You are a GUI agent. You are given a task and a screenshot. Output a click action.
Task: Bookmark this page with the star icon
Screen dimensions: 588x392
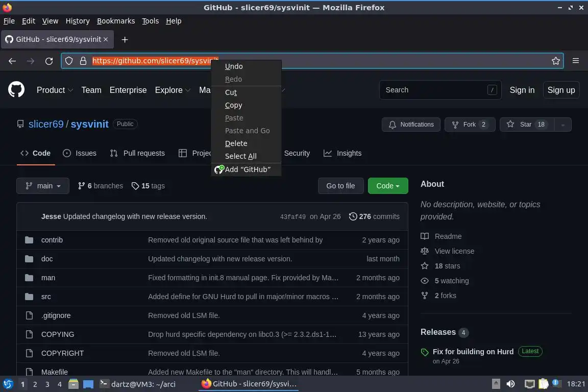coord(556,61)
